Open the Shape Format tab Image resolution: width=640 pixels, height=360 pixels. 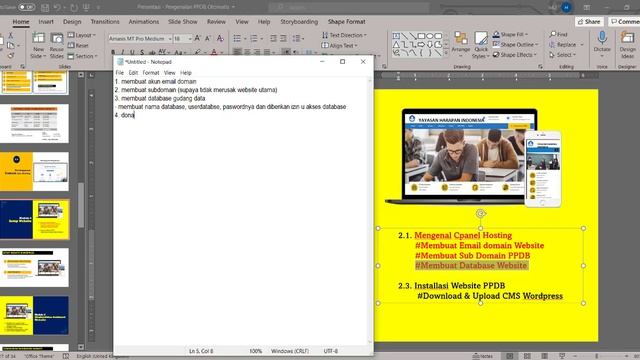coord(347,22)
